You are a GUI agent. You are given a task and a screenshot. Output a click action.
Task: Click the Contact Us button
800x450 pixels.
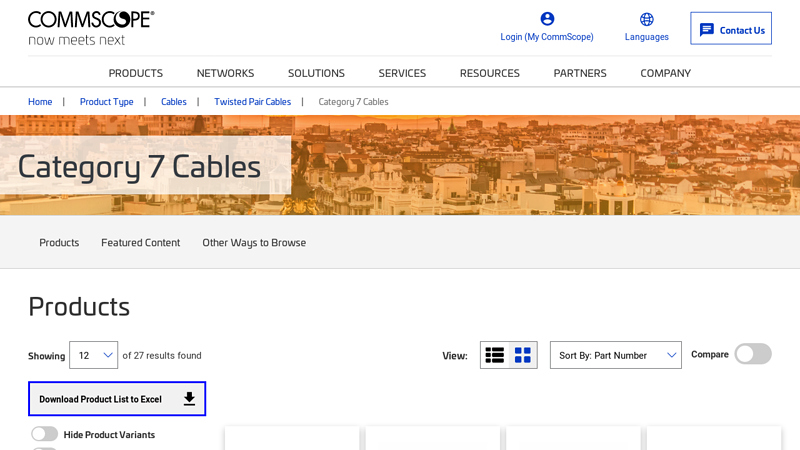pyautogui.click(x=731, y=29)
